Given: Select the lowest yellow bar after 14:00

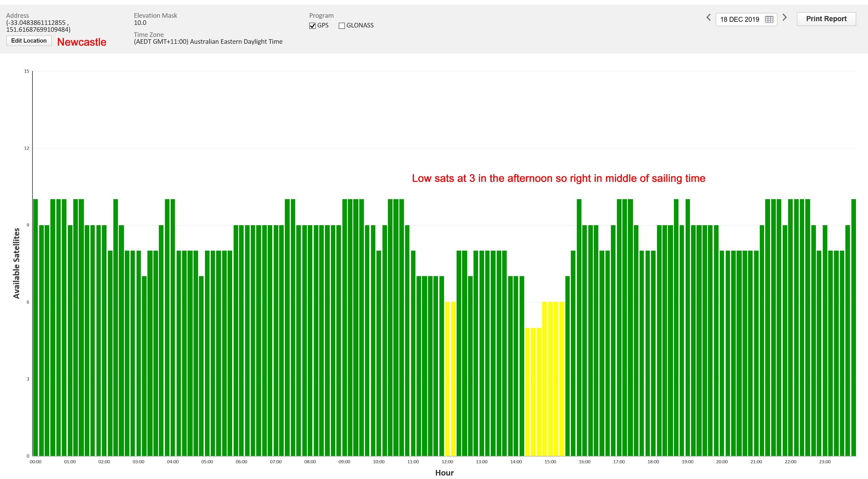Looking at the screenshot, I should [x=527, y=392].
